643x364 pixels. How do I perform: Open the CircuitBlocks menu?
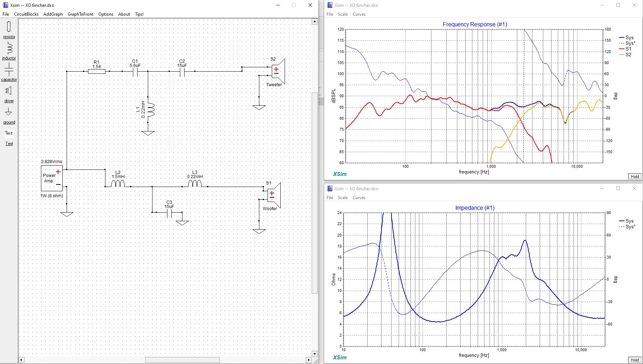click(x=26, y=14)
